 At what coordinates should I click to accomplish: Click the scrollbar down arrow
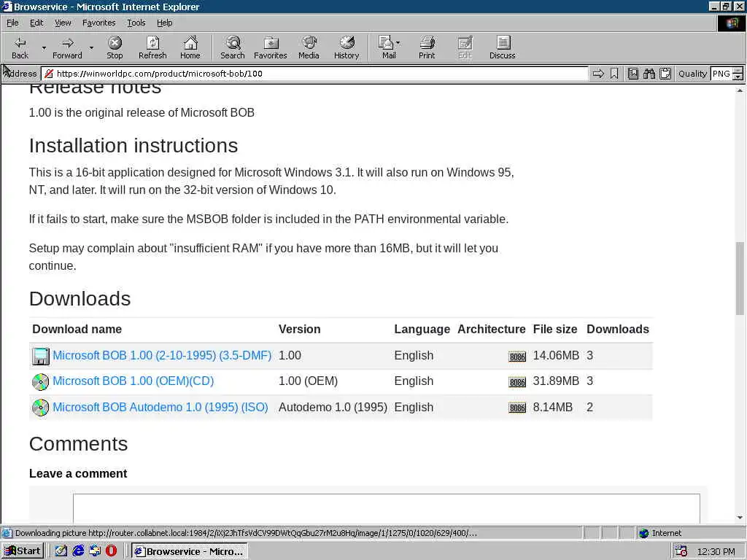point(740,518)
